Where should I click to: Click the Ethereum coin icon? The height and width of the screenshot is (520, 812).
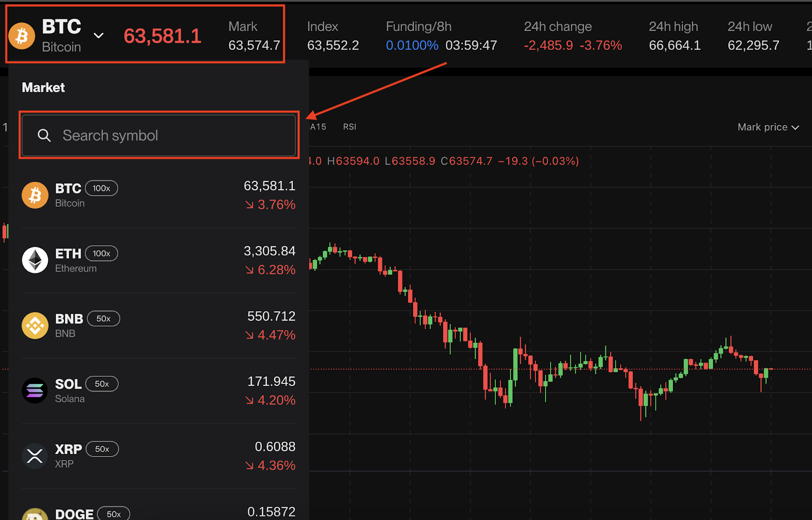[x=35, y=260]
